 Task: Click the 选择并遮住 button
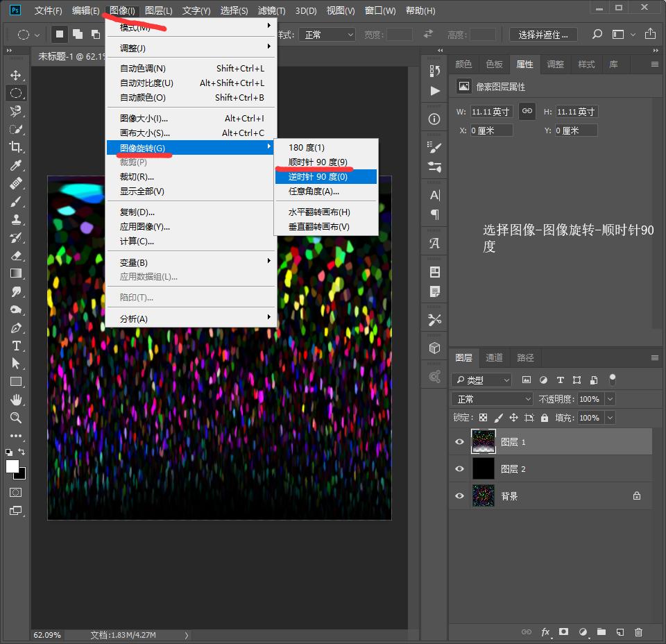pyautogui.click(x=543, y=35)
